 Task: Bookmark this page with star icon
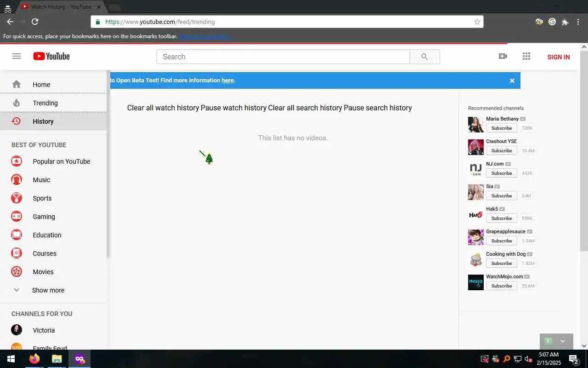pos(477,22)
